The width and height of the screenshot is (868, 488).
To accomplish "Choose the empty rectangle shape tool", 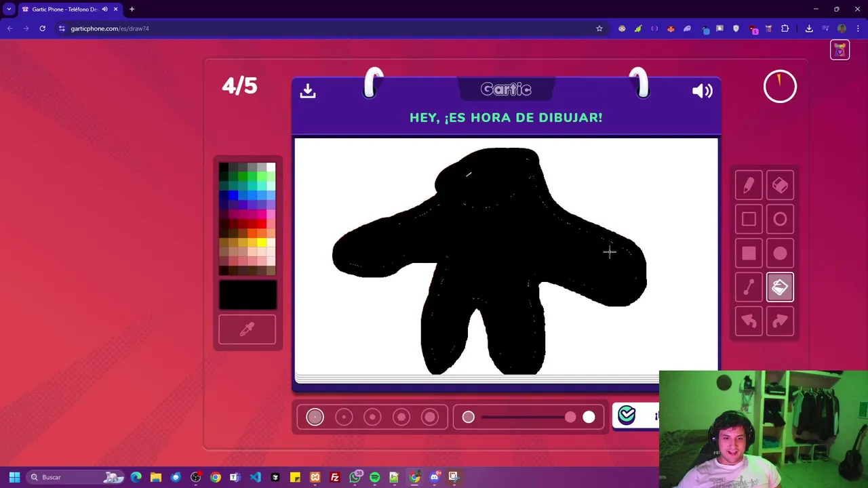I will click(749, 219).
